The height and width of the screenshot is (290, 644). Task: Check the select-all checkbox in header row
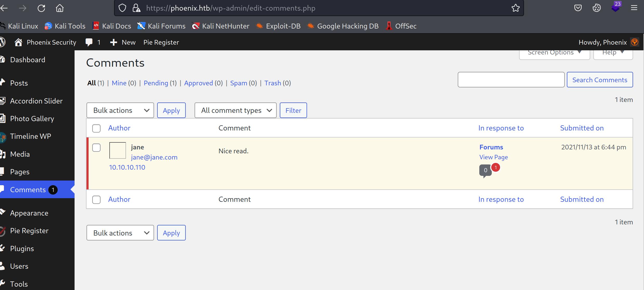[96, 128]
